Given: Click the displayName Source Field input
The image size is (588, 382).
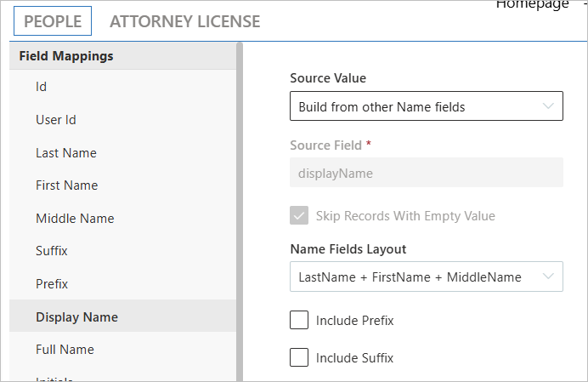Looking at the screenshot, I should (x=427, y=173).
